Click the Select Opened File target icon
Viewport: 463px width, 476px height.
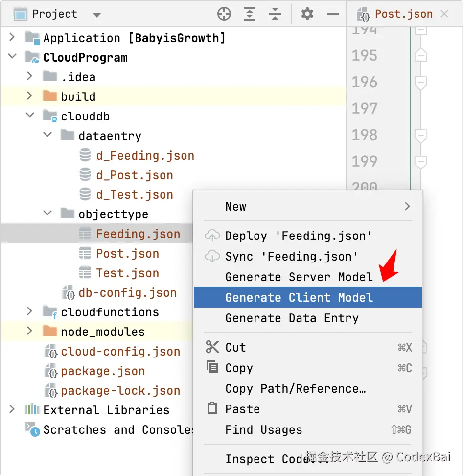coord(224,14)
